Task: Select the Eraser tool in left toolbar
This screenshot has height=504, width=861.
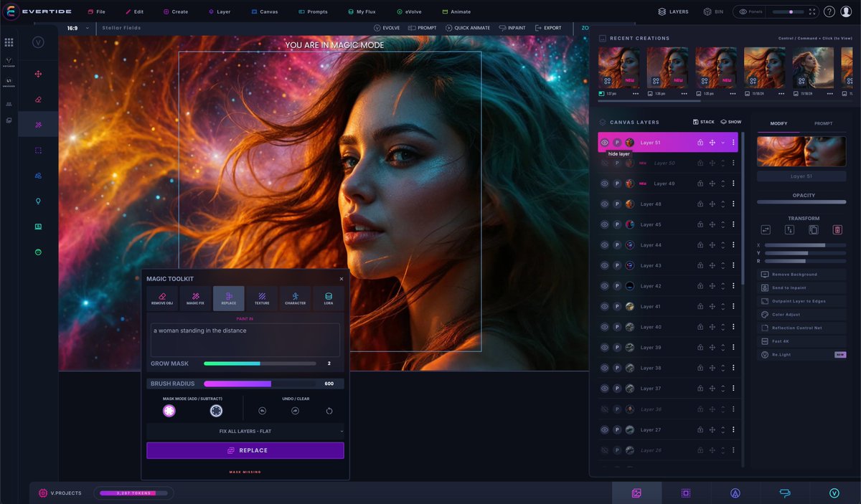Action: (x=38, y=99)
